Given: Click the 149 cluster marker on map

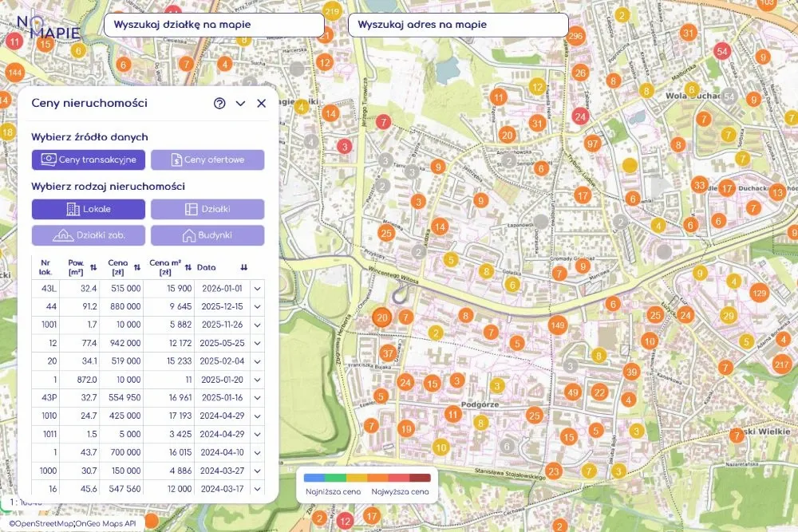Looking at the screenshot, I should click(x=557, y=325).
